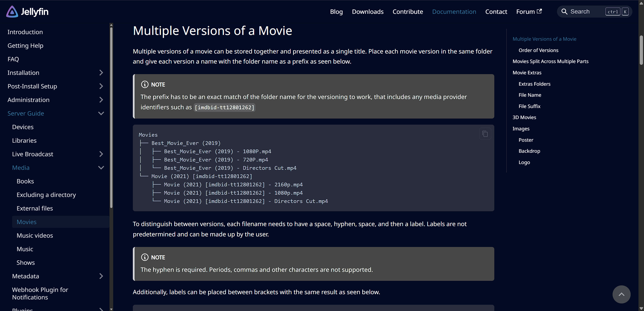
Task: Click the search magnifier icon
Action: click(x=564, y=12)
